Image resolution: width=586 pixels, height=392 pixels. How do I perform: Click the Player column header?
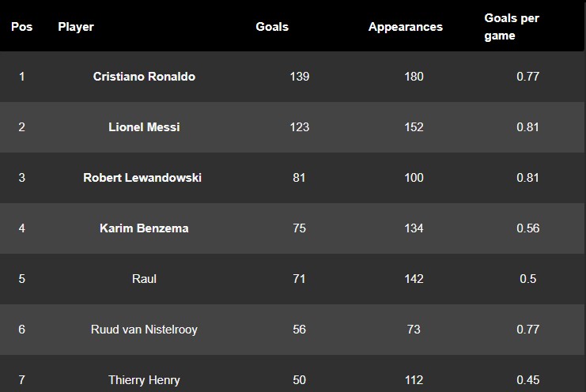coord(76,27)
